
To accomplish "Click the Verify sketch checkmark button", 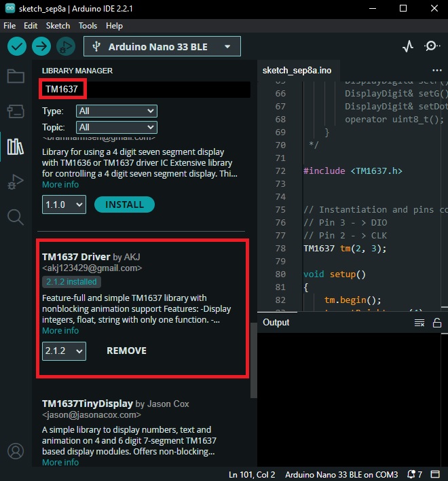I will (16, 46).
